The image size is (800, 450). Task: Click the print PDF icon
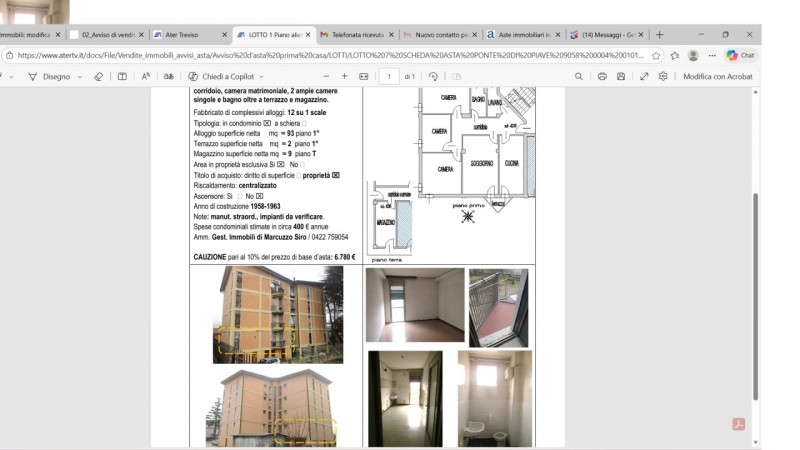coord(602,76)
